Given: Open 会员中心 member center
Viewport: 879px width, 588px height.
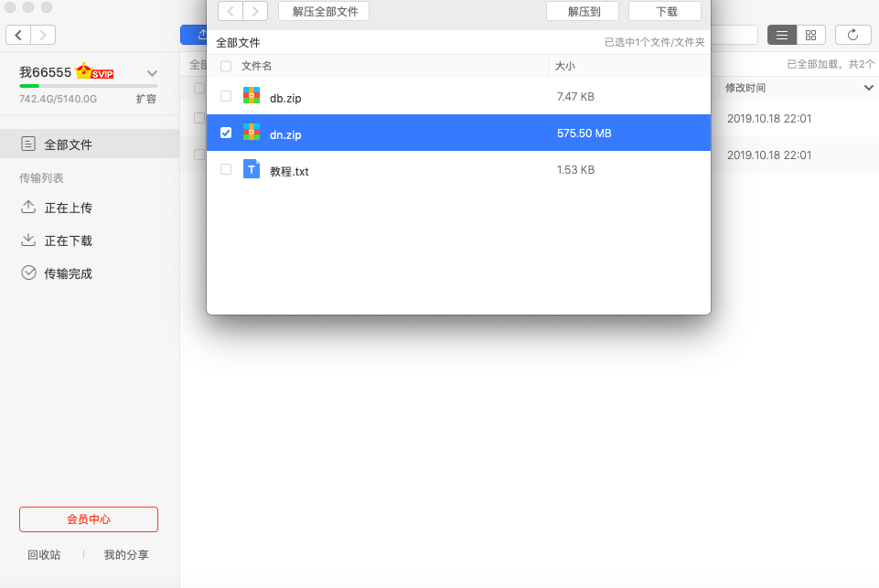Looking at the screenshot, I should pyautogui.click(x=89, y=519).
